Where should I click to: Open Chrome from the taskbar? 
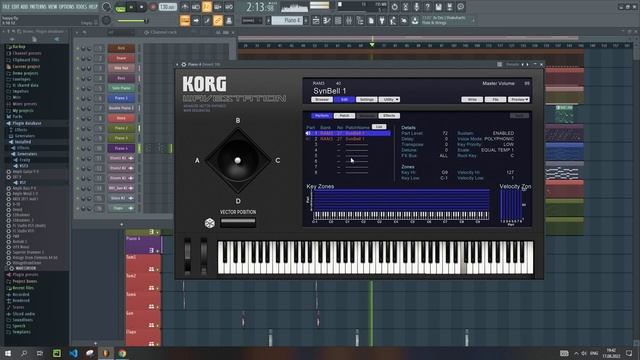pos(122,353)
